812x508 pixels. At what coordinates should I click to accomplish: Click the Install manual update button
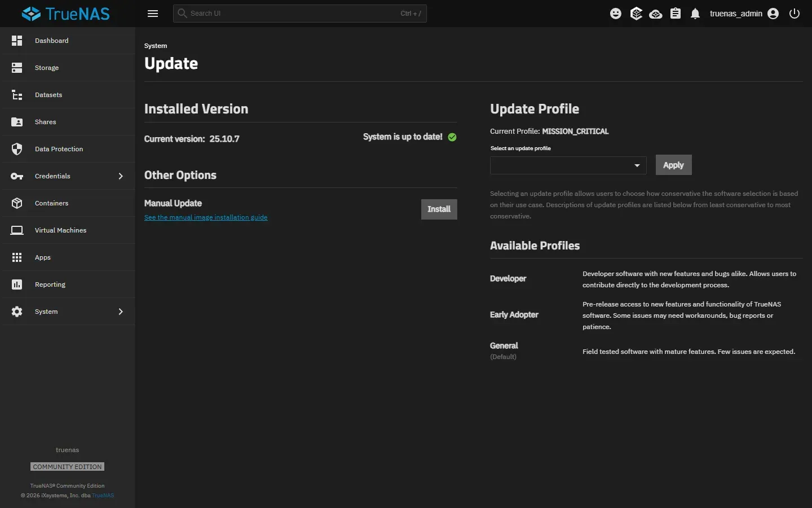439,209
